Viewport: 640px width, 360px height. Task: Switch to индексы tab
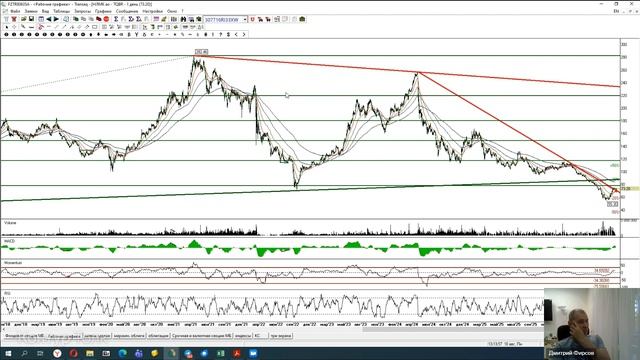tap(243, 336)
